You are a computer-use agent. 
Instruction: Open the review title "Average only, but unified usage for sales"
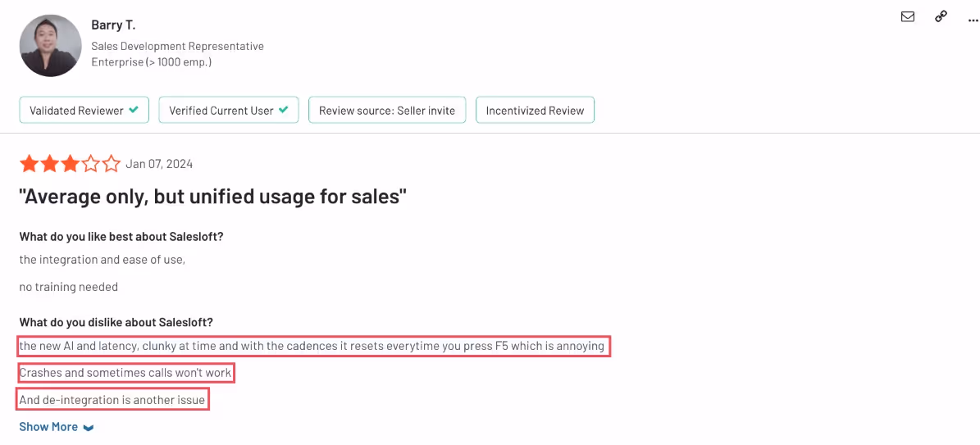(213, 198)
